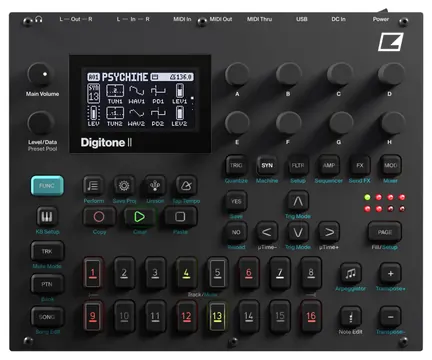
Task: Toggle trig key 3
Action: [155, 273]
